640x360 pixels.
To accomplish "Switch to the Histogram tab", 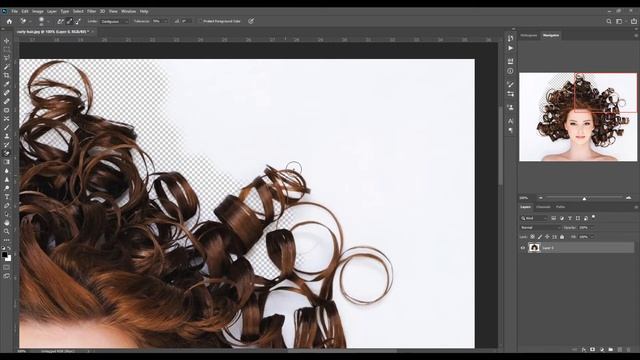I will [529, 36].
